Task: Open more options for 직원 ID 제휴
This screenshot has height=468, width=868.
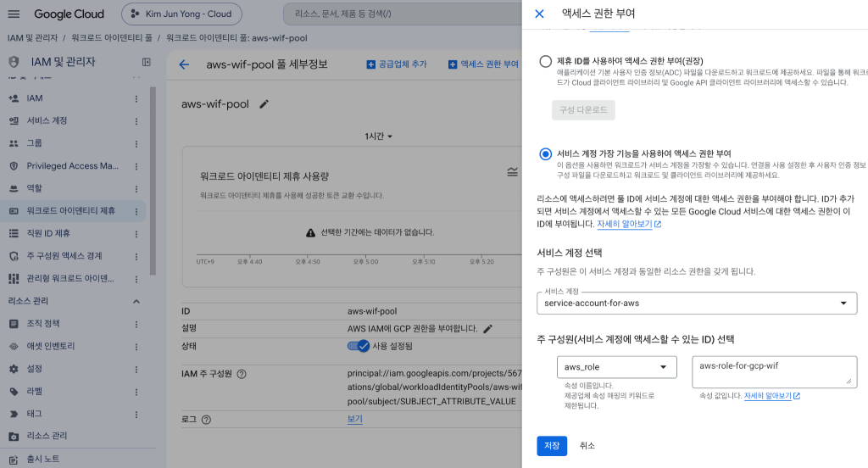Action: (136, 234)
